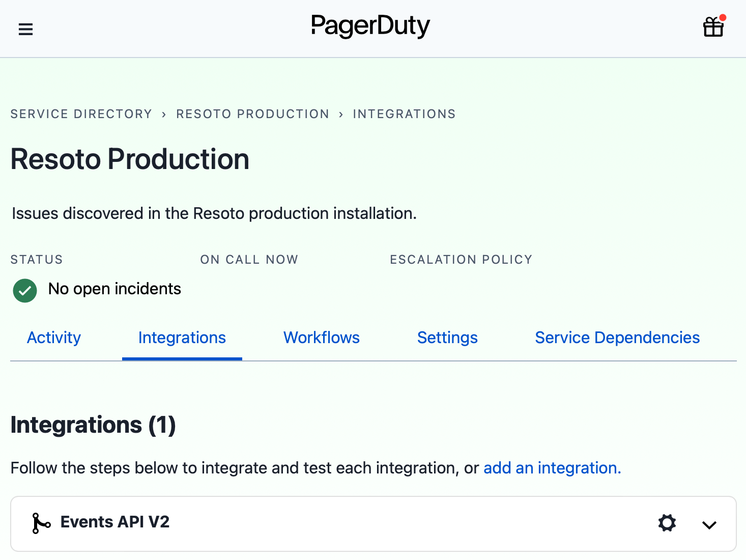The width and height of the screenshot is (746, 560).
Task: Select the Integrations tab
Action: point(182,338)
